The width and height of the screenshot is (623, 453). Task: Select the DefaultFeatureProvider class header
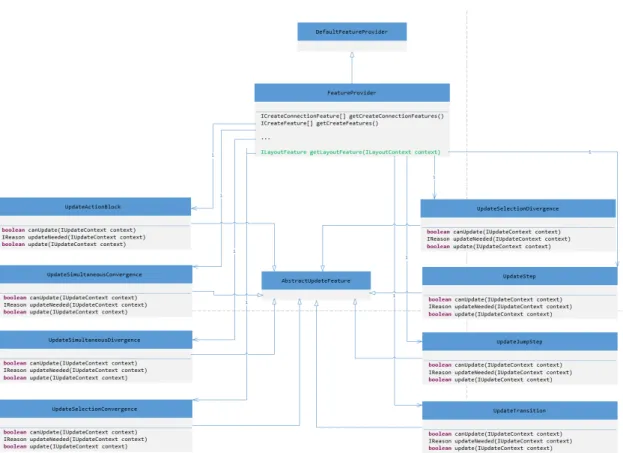pyautogui.click(x=352, y=32)
